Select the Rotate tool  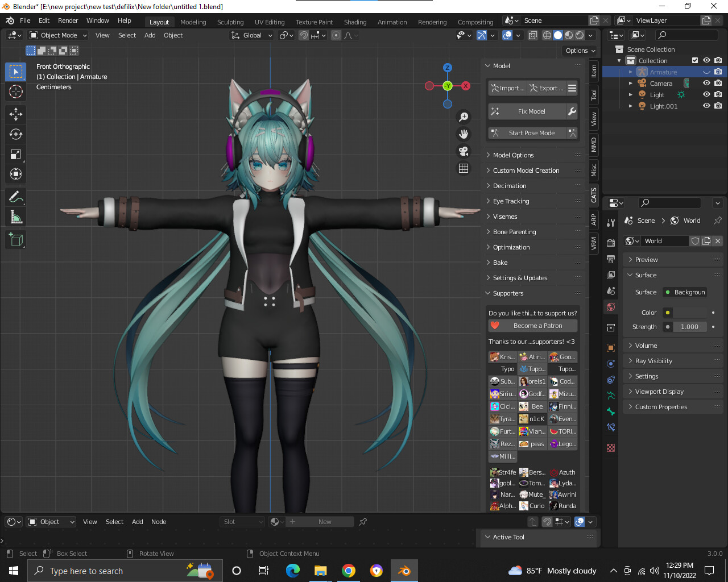pyautogui.click(x=16, y=134)
